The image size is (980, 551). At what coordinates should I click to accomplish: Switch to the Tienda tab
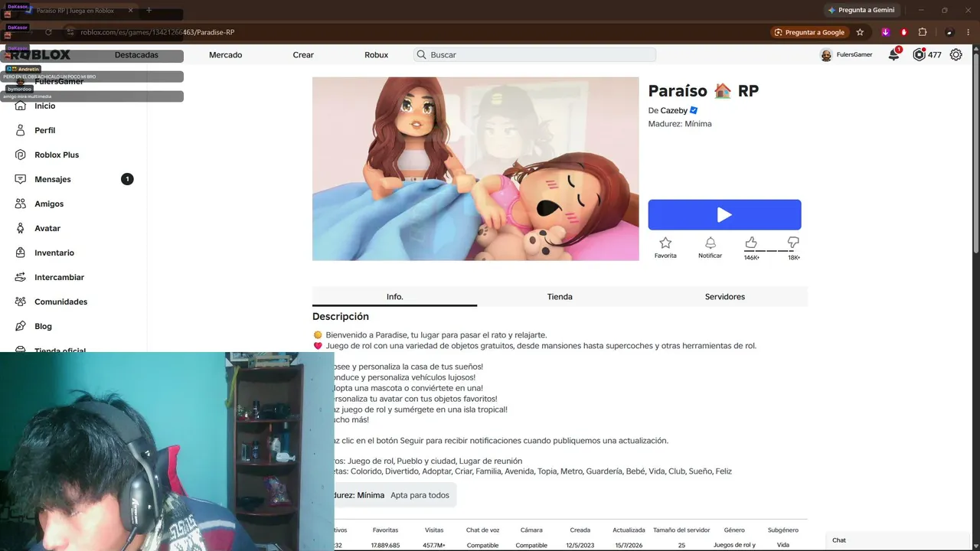click(560, 297)
